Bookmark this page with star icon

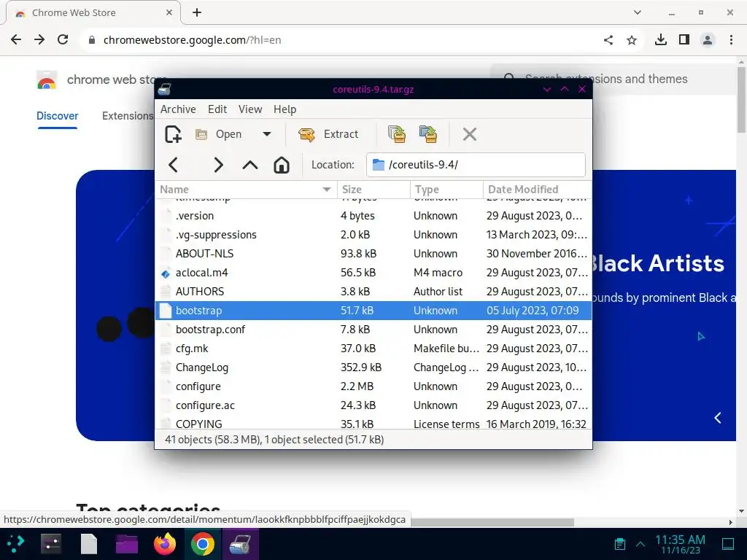coord(632,40)
